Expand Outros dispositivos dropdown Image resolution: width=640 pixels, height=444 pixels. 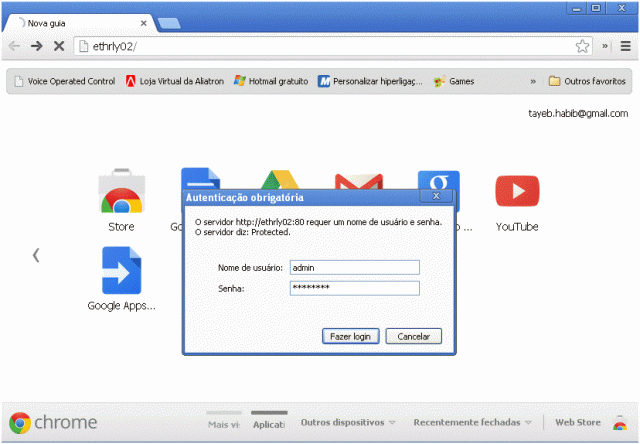[x=348, y=423]
